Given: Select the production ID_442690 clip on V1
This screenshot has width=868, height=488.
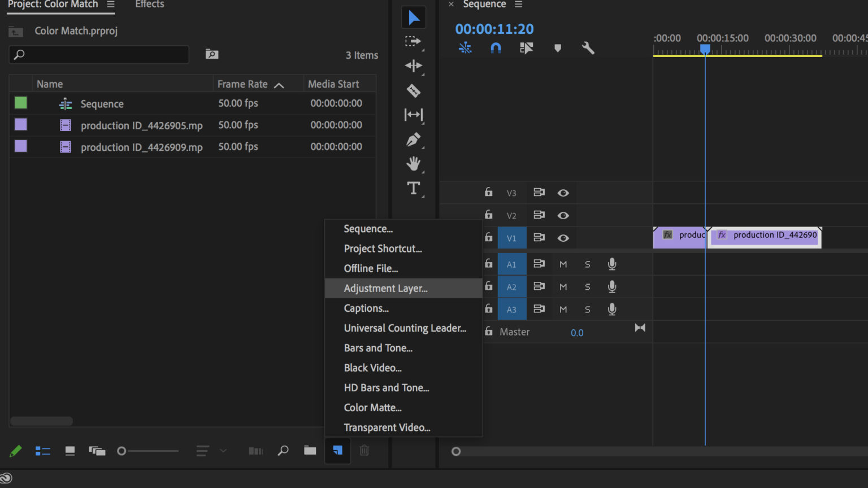Looking at the screenshot, I should 765,237.
